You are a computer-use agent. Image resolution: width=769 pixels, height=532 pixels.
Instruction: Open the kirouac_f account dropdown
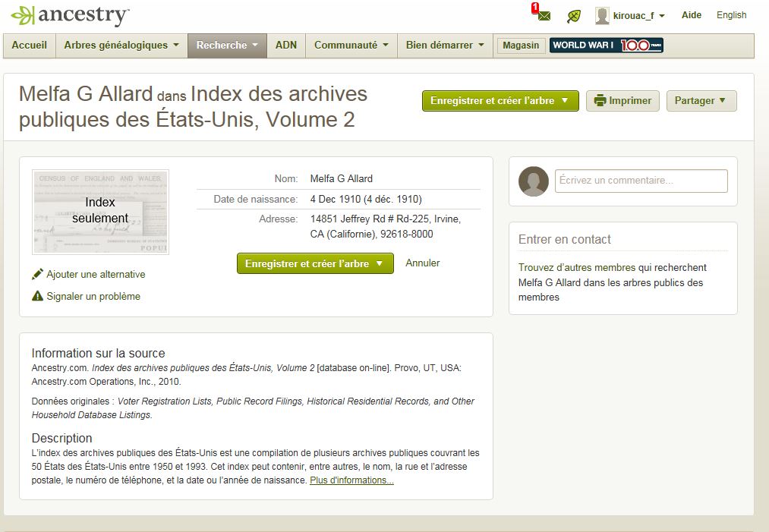coord(639,16)
